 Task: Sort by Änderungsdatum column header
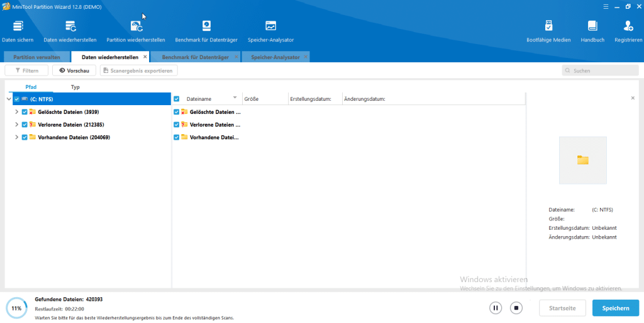[x=434, y=99]
